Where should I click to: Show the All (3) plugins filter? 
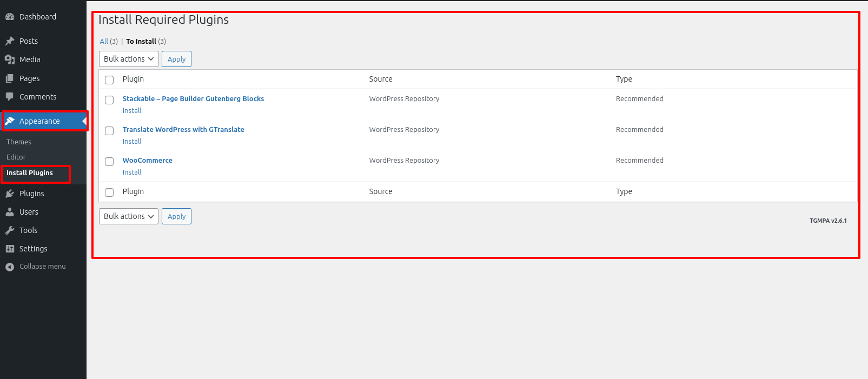109,42
